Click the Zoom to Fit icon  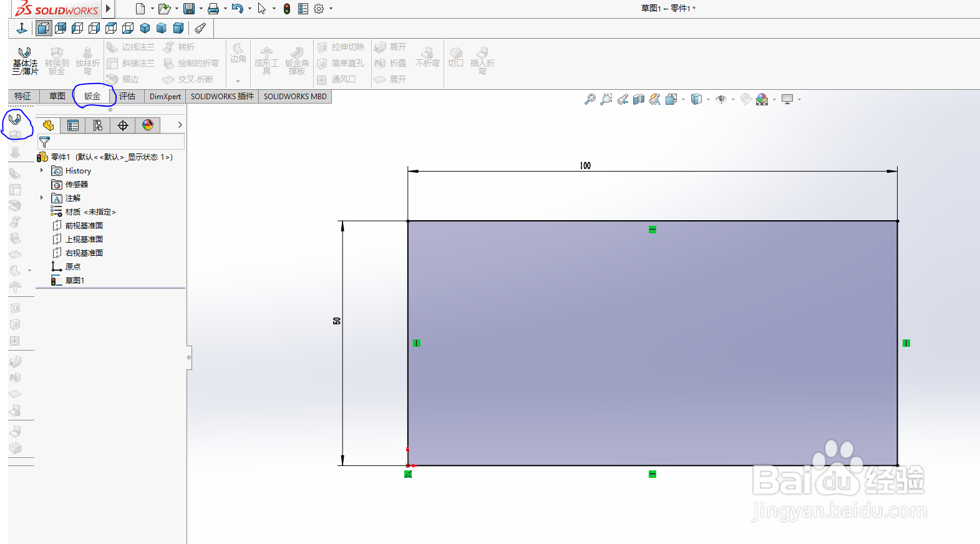(589, 99)
